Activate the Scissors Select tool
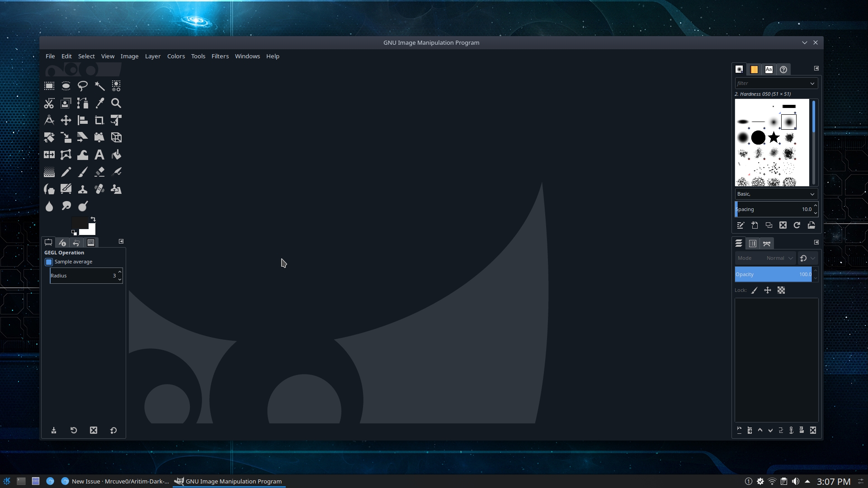868x488 pixels. (x=49, y=103)
